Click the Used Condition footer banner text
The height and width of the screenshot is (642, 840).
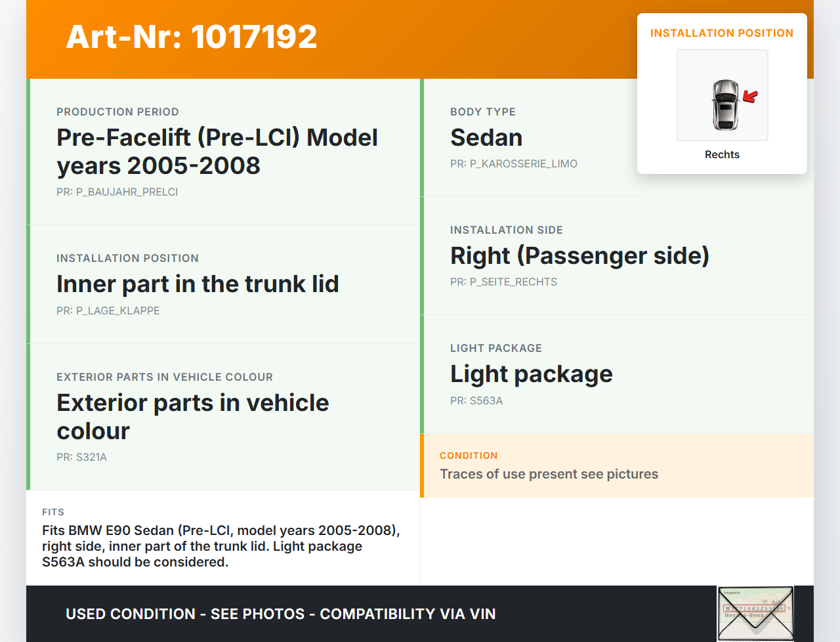(280, 614)
